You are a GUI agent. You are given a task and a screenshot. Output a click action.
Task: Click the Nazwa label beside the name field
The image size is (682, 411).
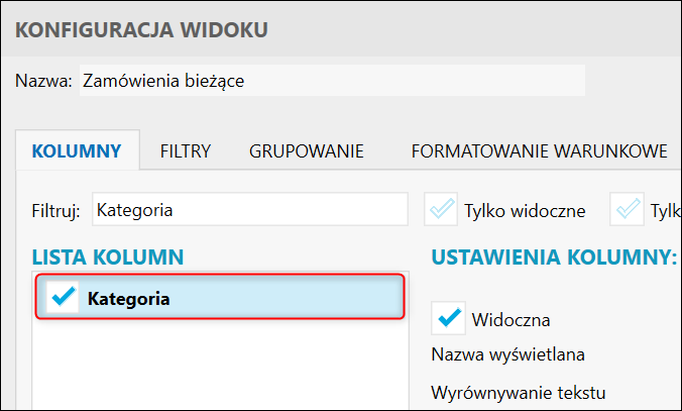pos(43,81)
